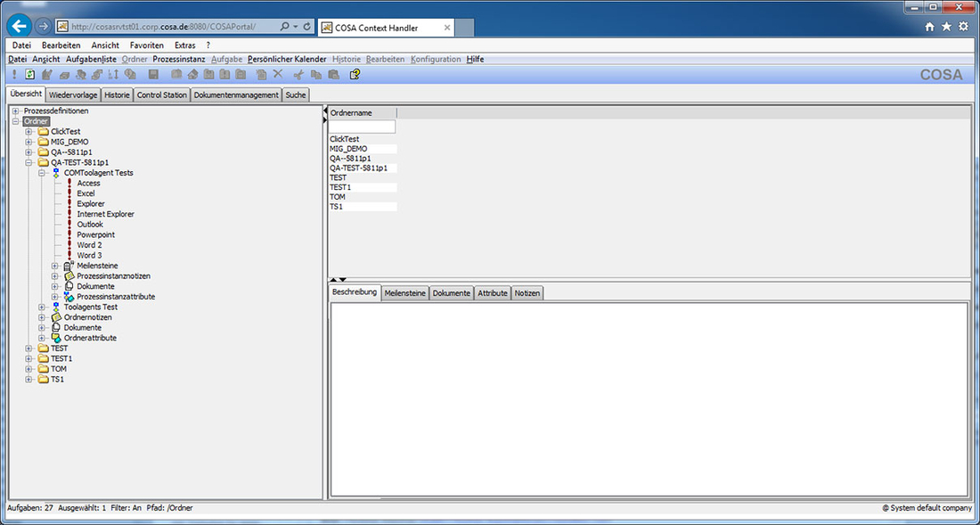
Task: Click the red exclamation mark toolbar icon
Action: click(x=14, y=75)
